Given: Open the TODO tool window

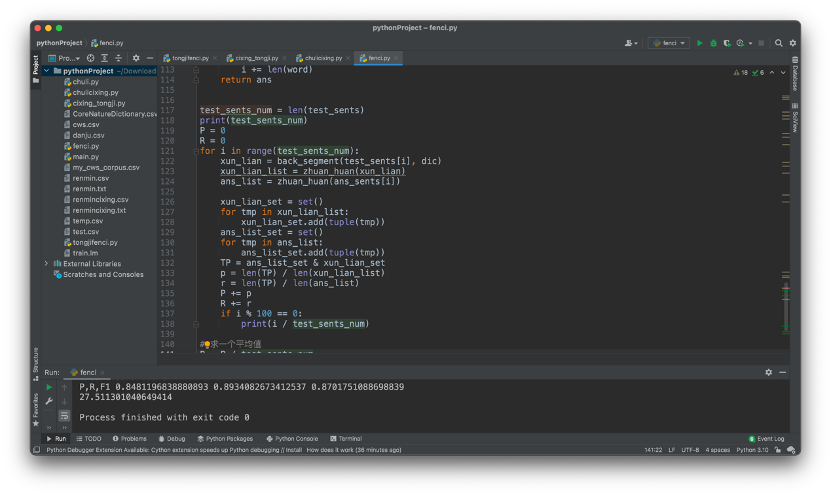Looking at the screenshot, I should 89,439.
